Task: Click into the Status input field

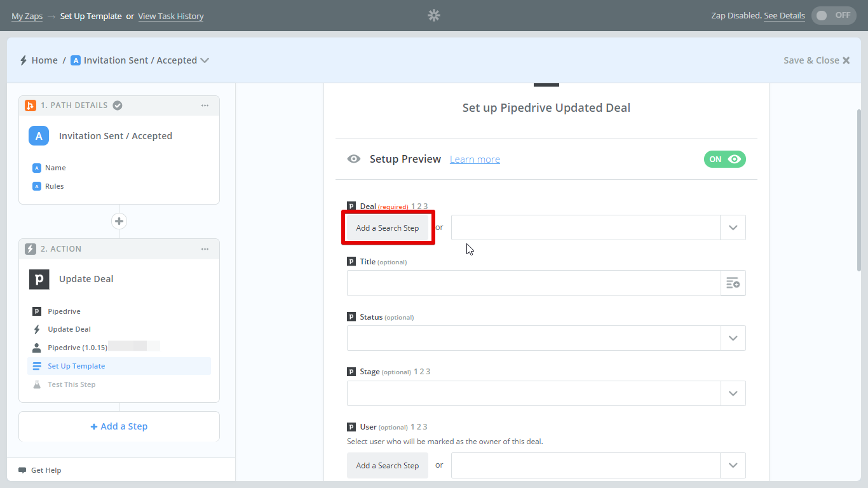Action: tap(534, 338)
